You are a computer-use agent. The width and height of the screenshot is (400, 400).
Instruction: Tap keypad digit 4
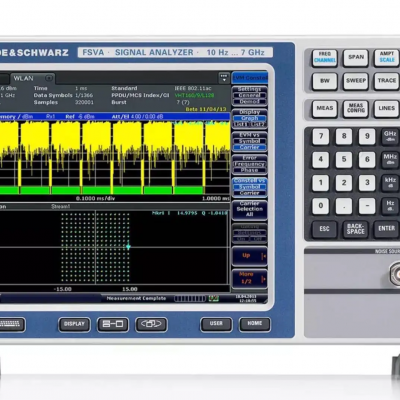coord(321,160)
